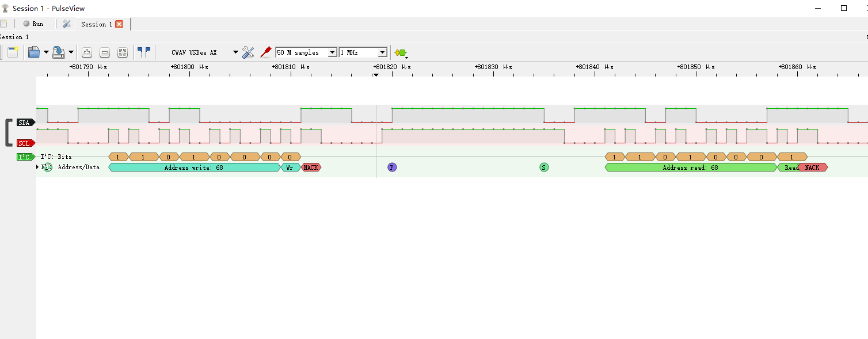
Task: Click the channel probe selector icon
Action: pos(265,52)
